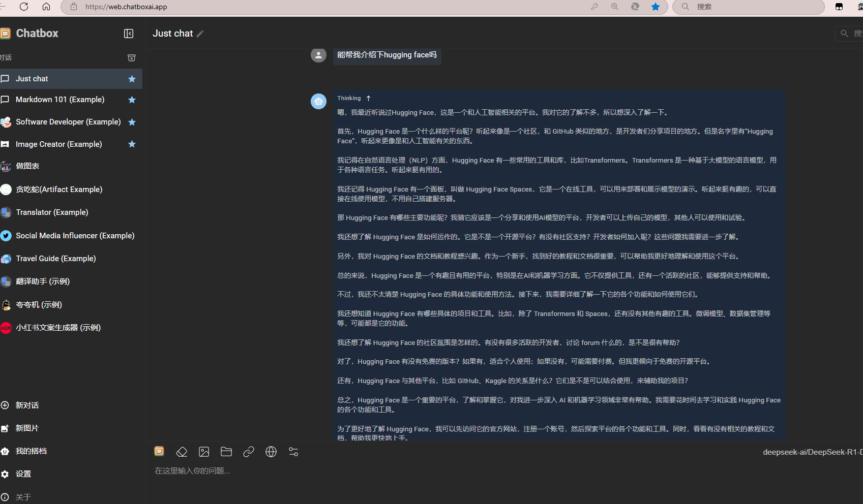
Task: Click the browser address bar URL
Action: 126,7
